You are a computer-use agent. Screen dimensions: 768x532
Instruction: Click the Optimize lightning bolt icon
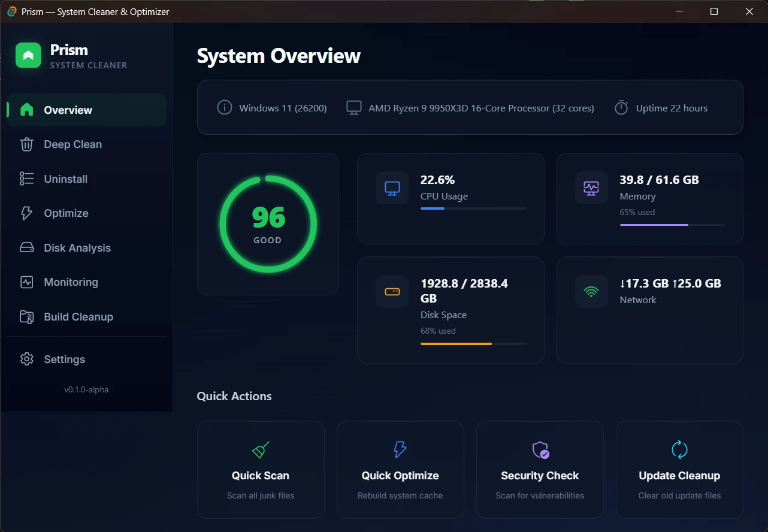coord(26,213)
